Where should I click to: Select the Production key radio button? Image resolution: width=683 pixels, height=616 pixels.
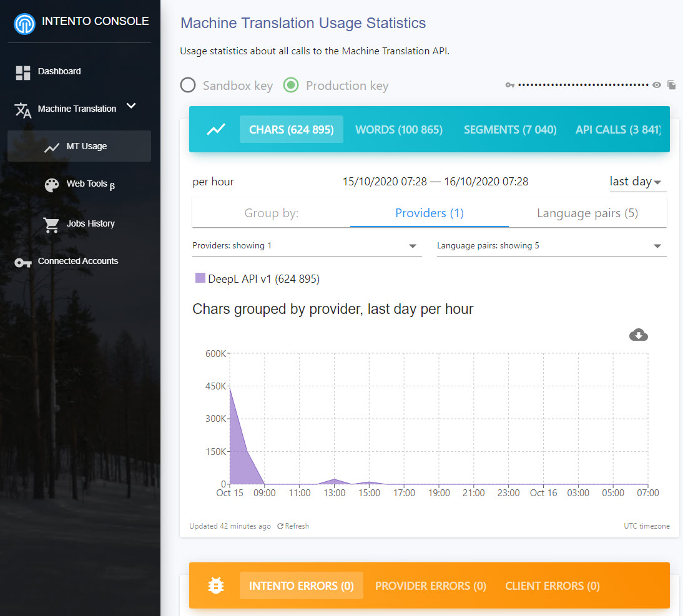click(x=291, y=85)
